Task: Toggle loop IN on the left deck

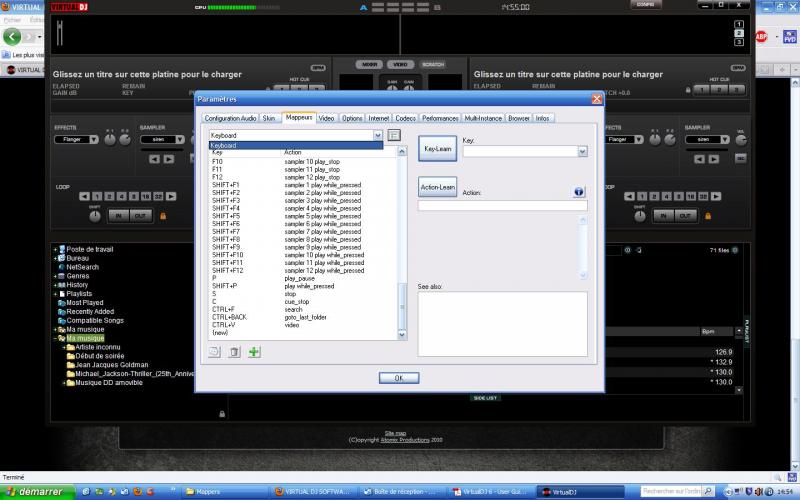Action: pos(118,215)
